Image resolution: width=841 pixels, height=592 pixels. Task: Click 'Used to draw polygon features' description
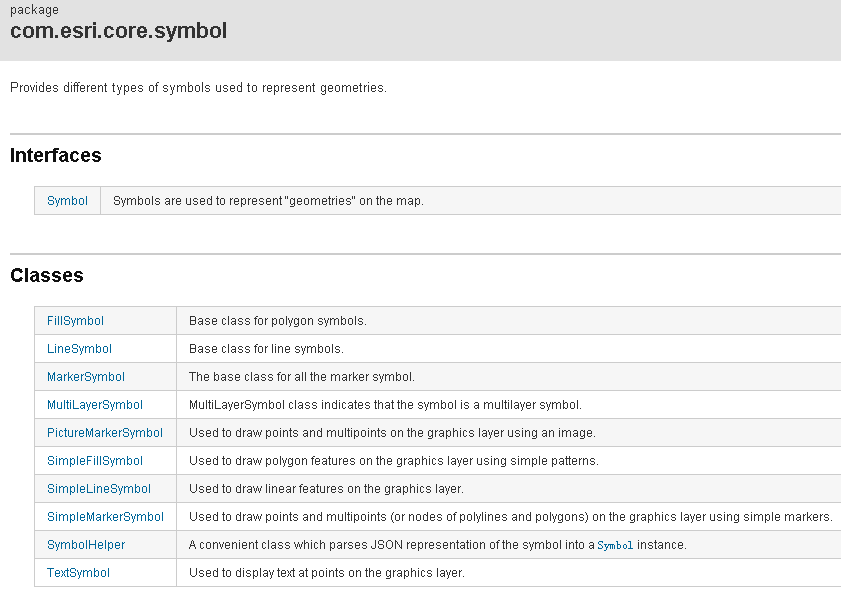coord(394,461)
